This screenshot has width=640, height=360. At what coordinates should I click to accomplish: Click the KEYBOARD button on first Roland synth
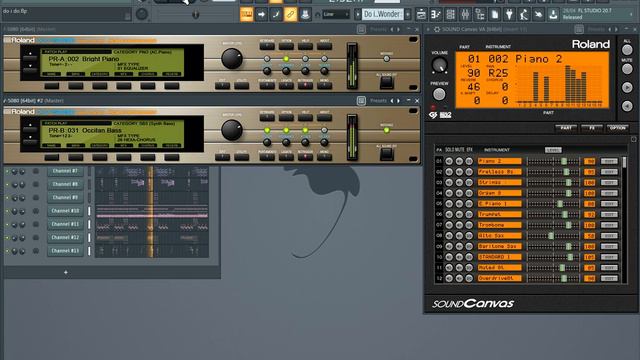[267, 45]
